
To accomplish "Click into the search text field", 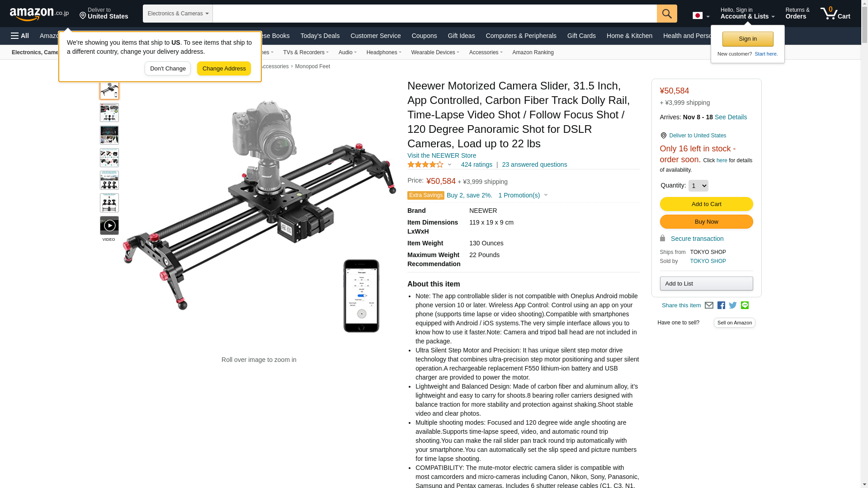I will click(434, 14).
